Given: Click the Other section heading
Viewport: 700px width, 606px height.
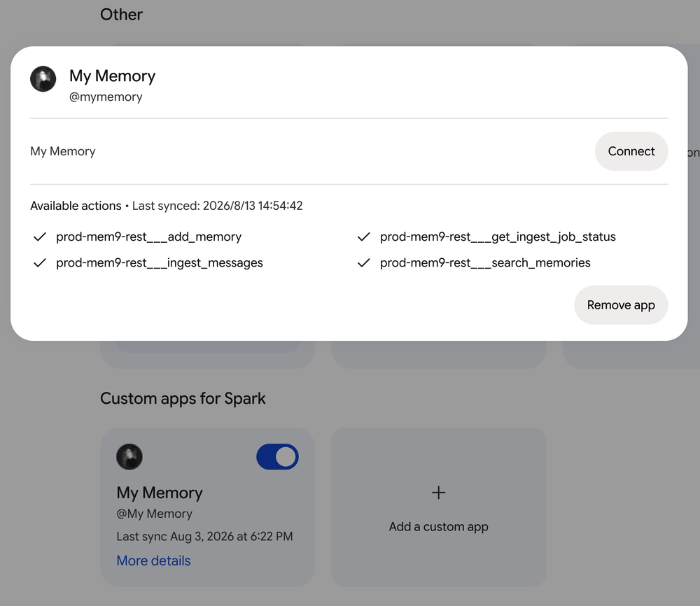Looking at the screenshot, I should [x=121, y=14].
